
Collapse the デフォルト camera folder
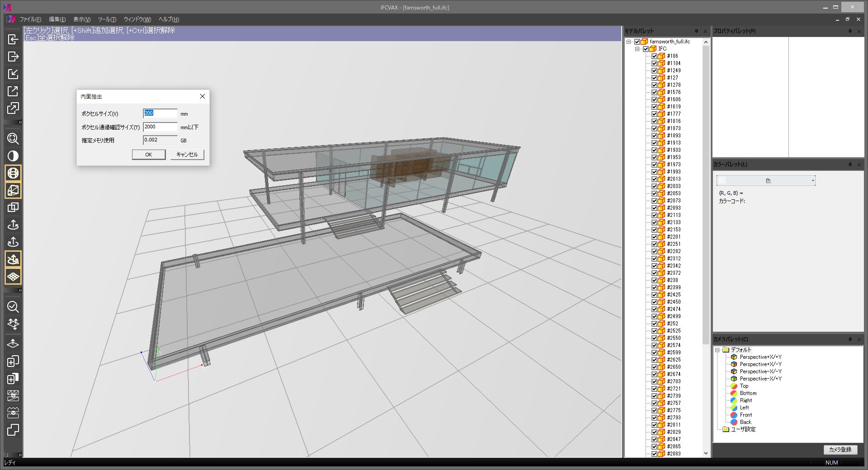click(x=717, y=350)
